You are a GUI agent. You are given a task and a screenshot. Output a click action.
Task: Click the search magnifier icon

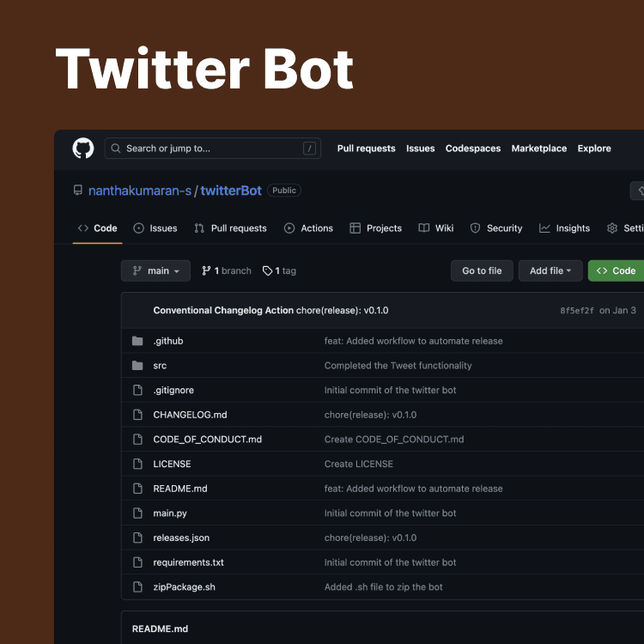point(116,149)
